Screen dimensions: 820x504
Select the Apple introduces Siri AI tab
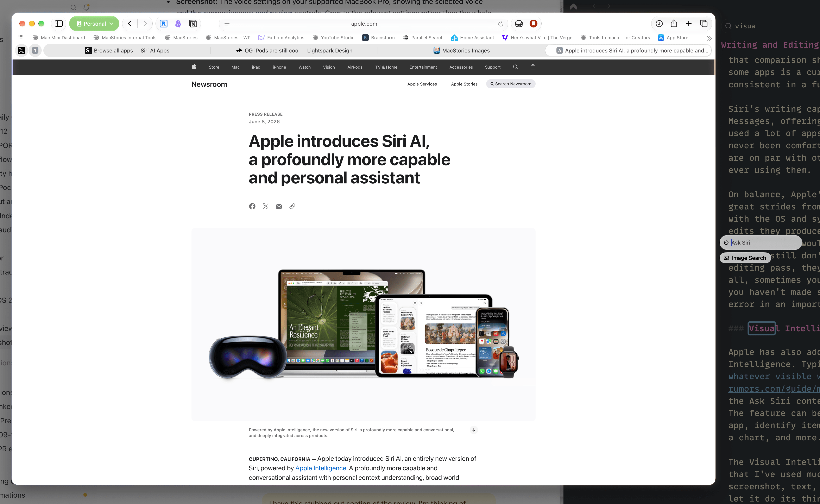pyautogui.click(x=628, y=50)
